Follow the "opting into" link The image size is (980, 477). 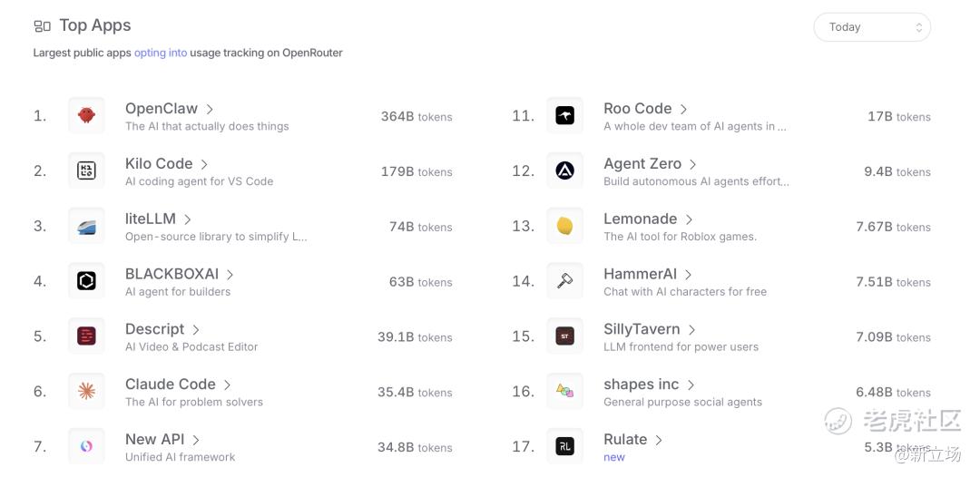161,53
